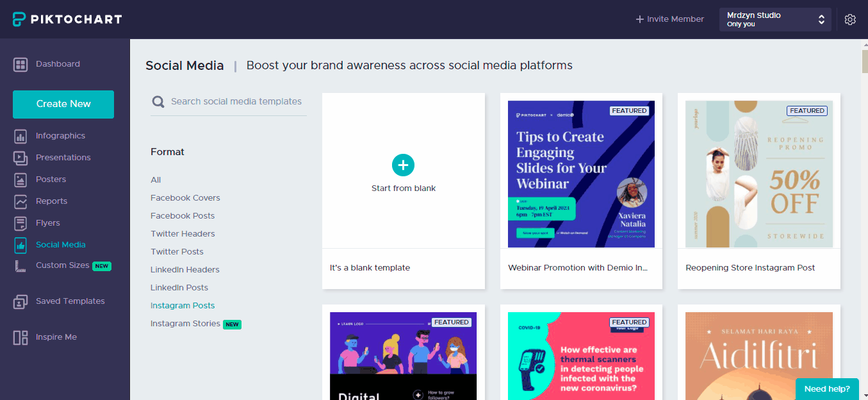Click the Dashboard grid icon
The height and width of the screenshot is (400, 868).
pos(20,64)
